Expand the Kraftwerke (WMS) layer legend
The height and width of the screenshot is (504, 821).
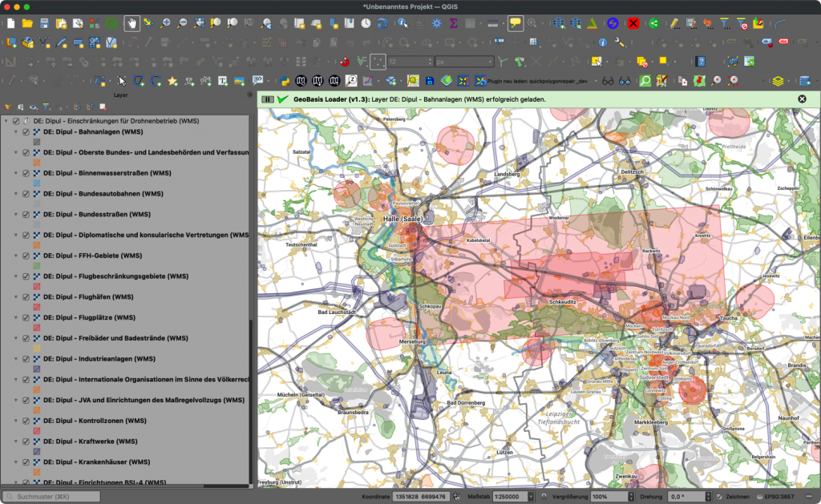coord(15,442)
